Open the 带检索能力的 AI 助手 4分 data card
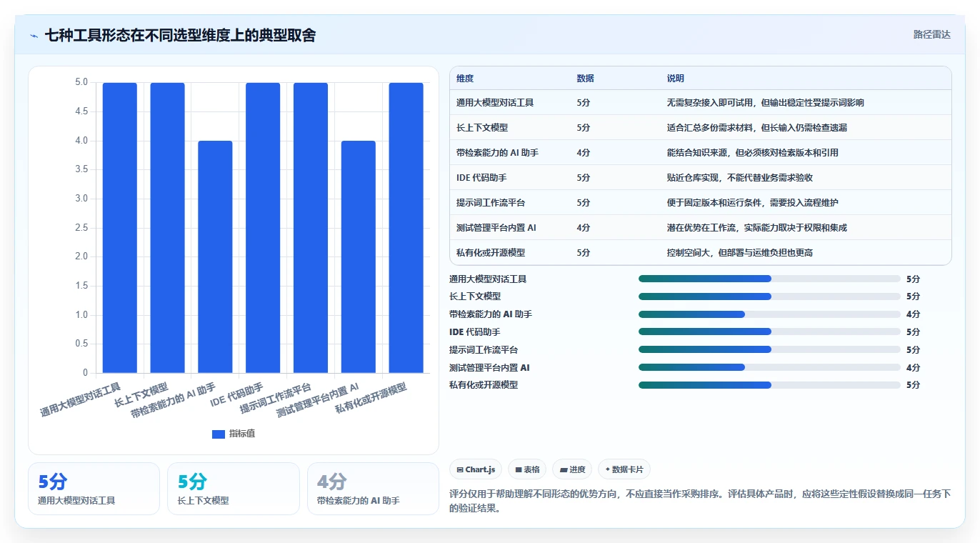 [x=373, y=489]
